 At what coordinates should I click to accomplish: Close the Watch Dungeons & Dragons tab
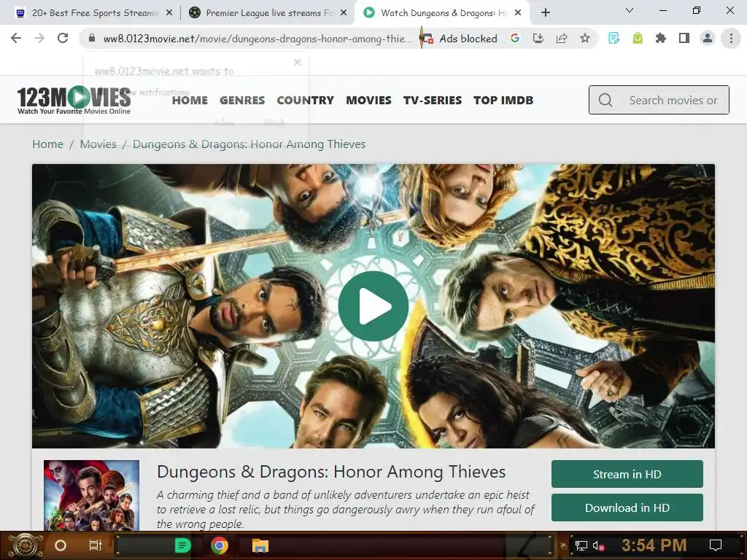coord(518,13)
